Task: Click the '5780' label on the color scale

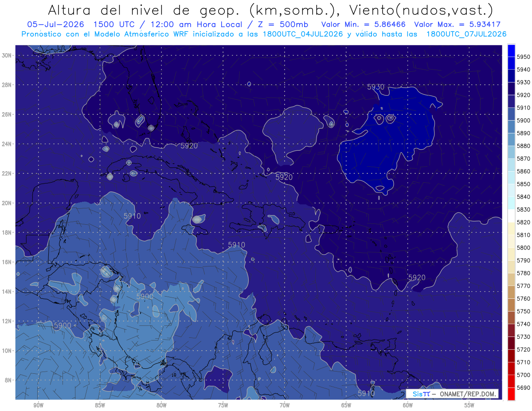Action: tap(523, 273)
